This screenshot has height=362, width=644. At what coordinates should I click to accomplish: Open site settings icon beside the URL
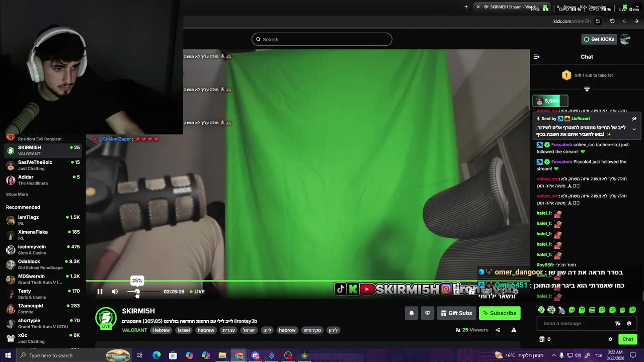[598, 21]
